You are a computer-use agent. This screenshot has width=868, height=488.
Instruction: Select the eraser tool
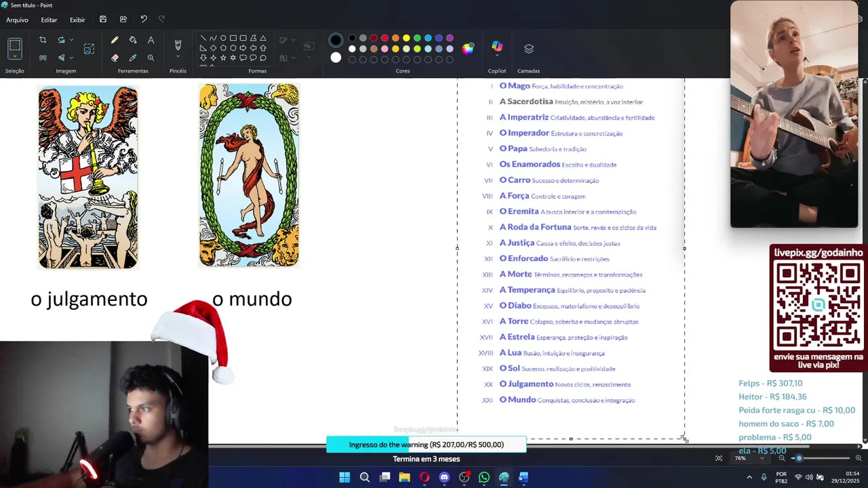[x=115, y=58]
